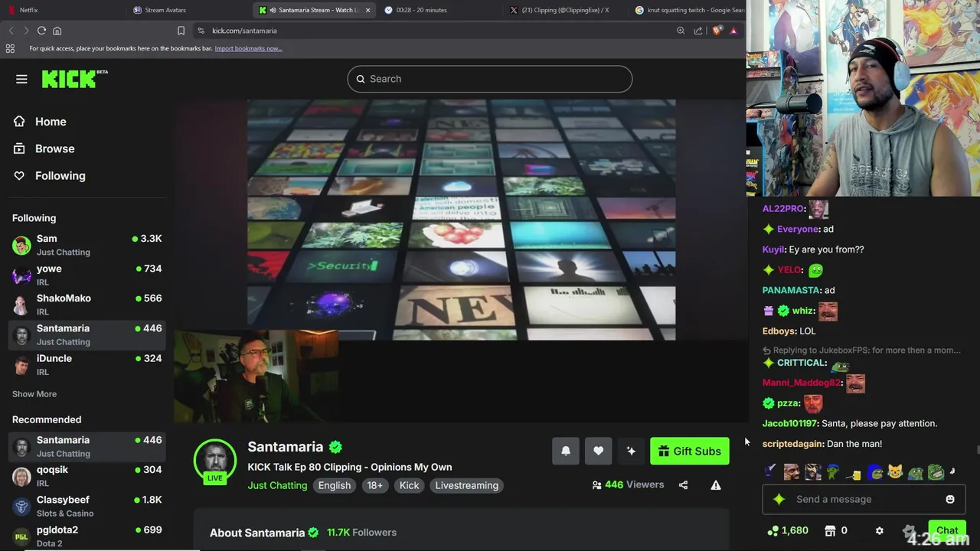Open Brave Rewards triangle icon
This screenshot has width=980, height=551.
tap(733, 31)
